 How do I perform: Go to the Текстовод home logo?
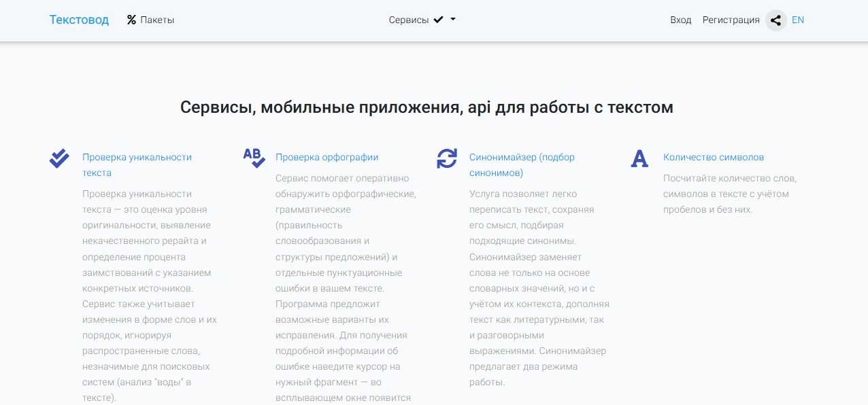[79, 20]
